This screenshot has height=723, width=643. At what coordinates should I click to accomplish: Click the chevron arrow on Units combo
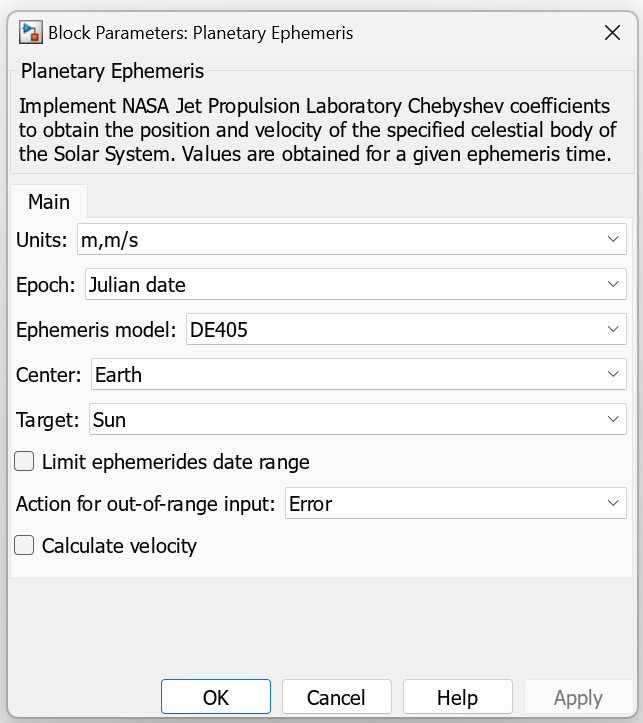tap(614, 239)
